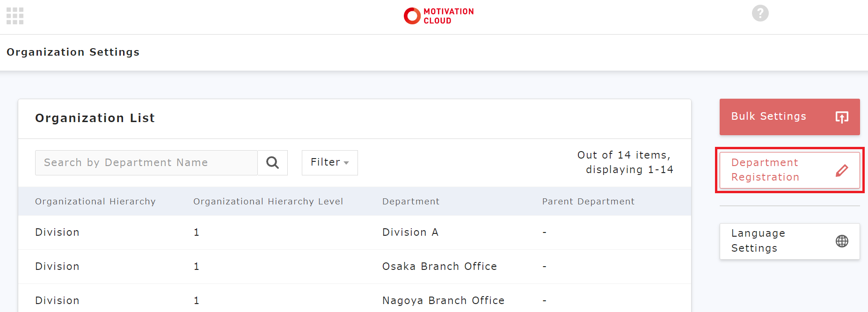This screenshot has height=312, width=868.
Task: Click the Organizational Hierarchy Level column header
Action: coord(268,202)
